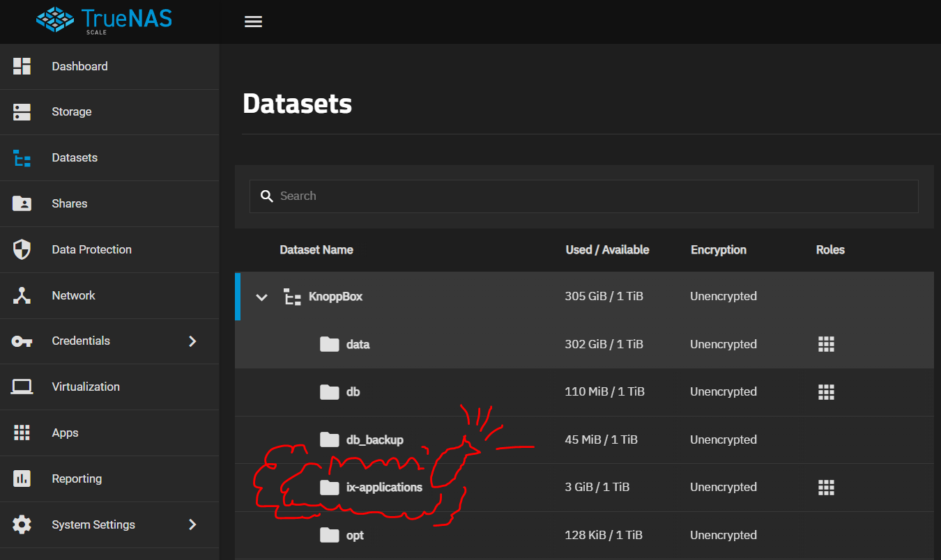The image size is (941, 560).
Task: Expand the System Settings submenu arrow
Action: tap(193, 524)
